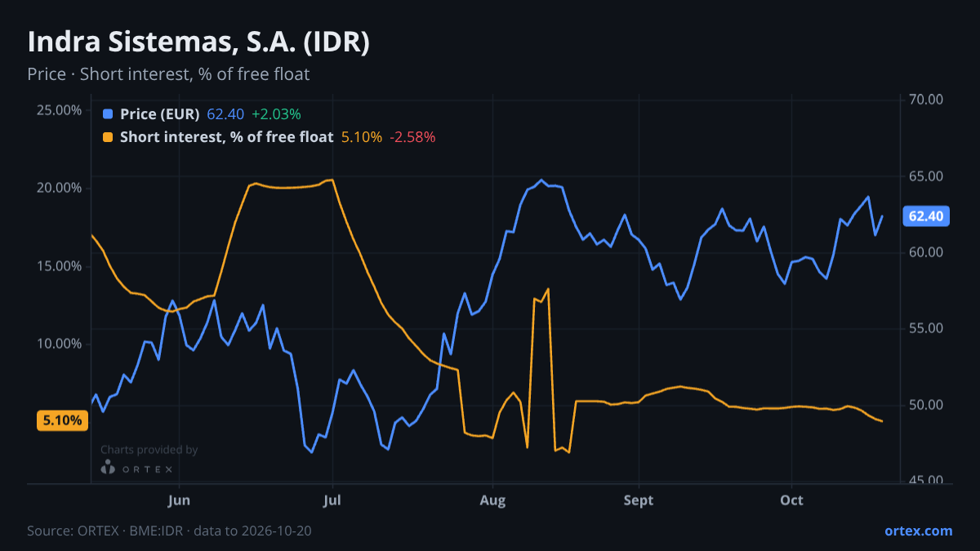Click the Oct x-axis label
Image resolution: width=980 pixels, height=551 pixels.
(x=791, y=500)
